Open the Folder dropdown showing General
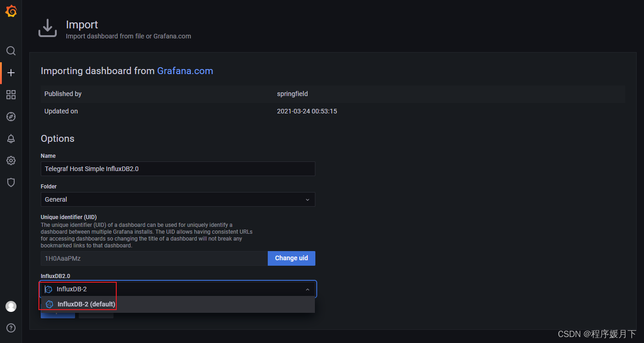The image size is (644, 343). [178, 199]
